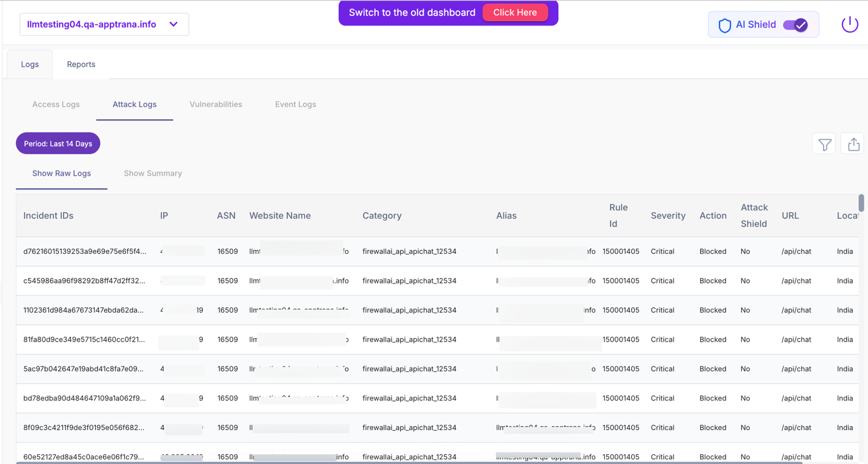
Task: Click the AI Shield icon
Action: [x=724, y=25]
